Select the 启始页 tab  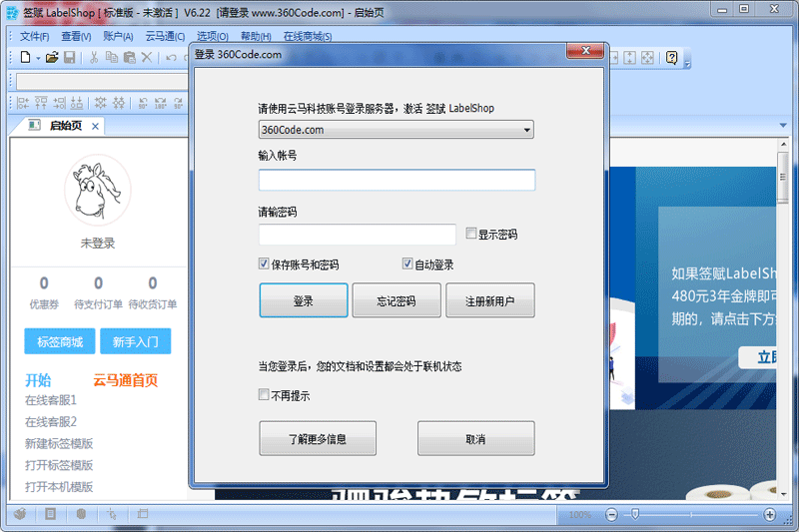[65, 126]
